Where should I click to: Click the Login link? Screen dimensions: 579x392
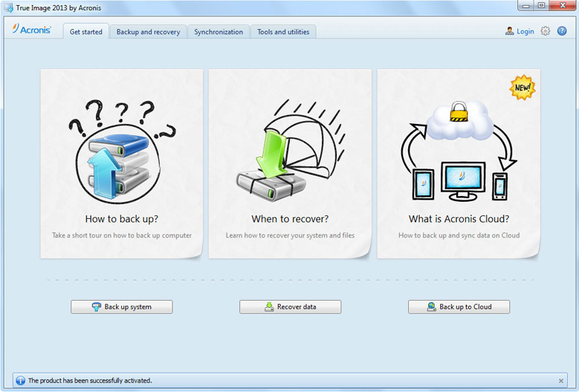[x=525, y=32]
